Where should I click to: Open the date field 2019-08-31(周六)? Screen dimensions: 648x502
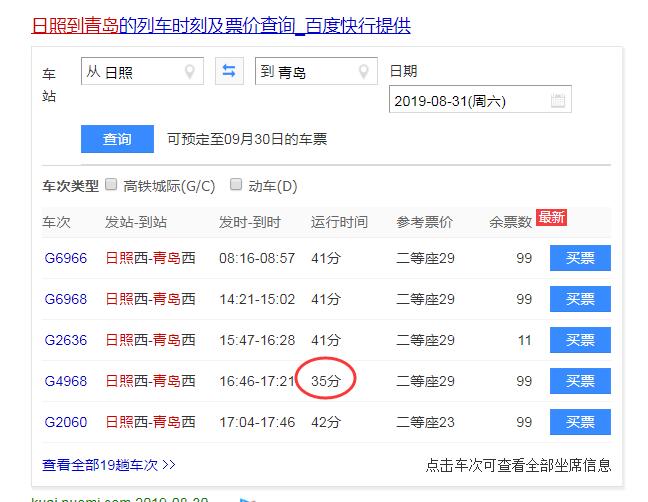(480, 99)
